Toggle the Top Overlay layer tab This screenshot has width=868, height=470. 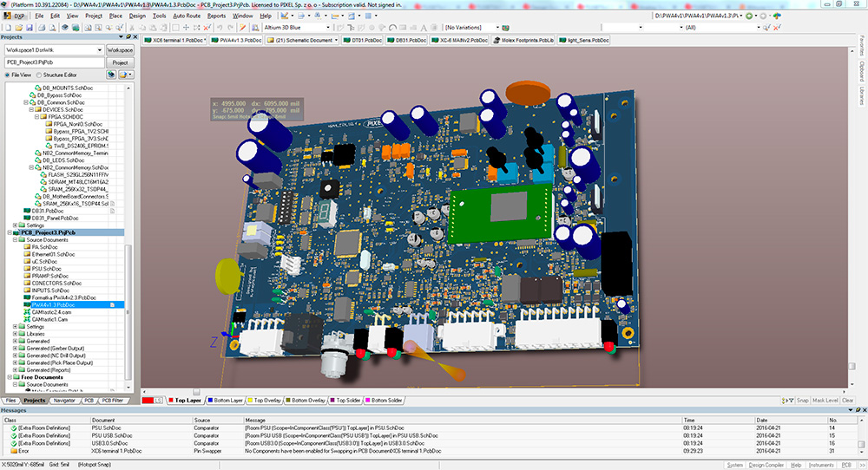264,401
